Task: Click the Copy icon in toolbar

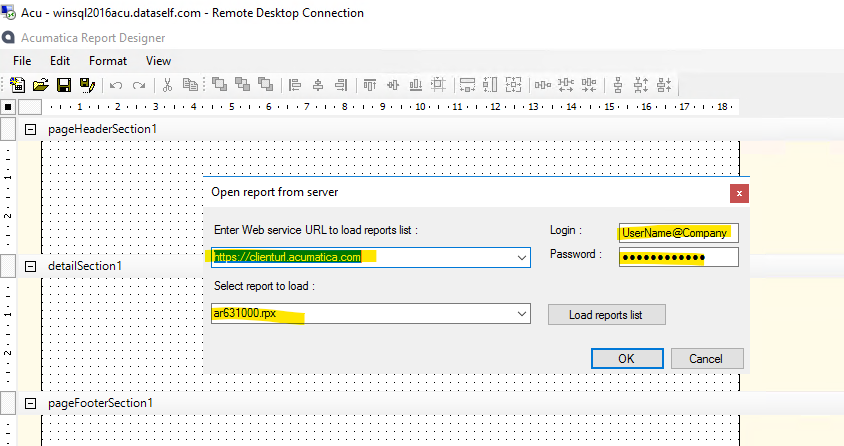Action: [x=190, y=85]
